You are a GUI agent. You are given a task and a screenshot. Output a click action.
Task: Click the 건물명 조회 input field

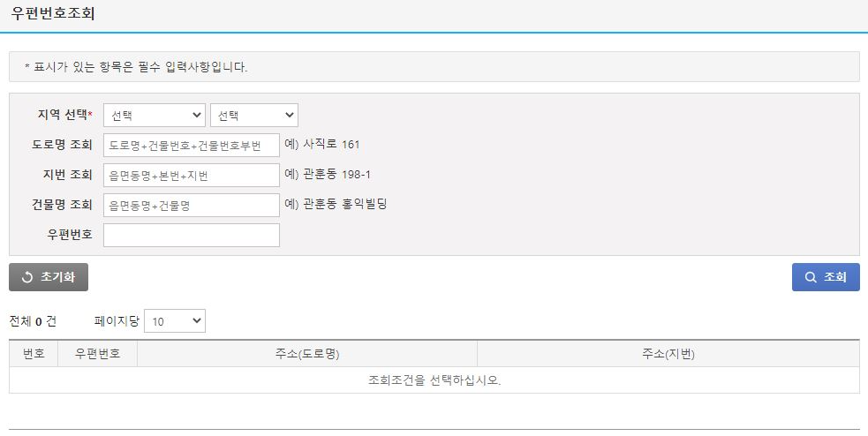click(x=192, y=205)
